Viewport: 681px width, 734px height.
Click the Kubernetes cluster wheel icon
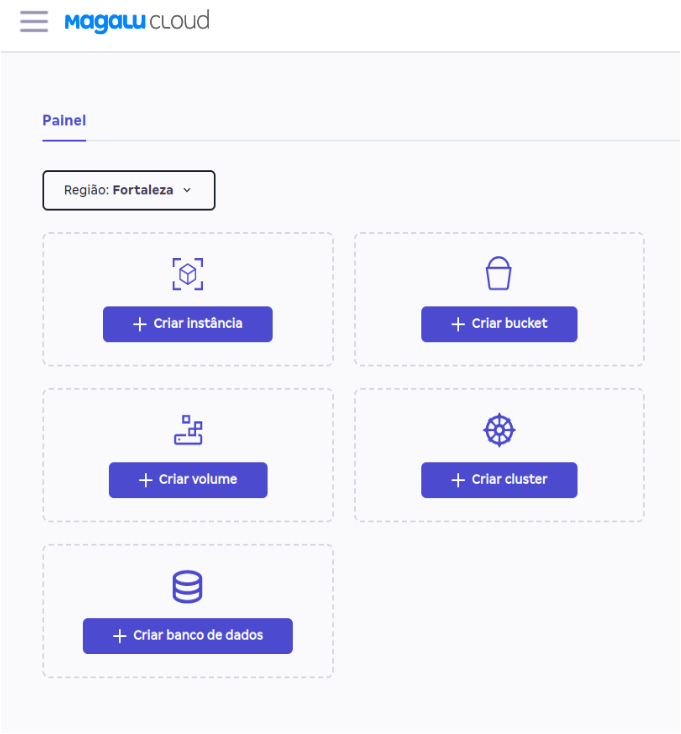click(499, 430)
